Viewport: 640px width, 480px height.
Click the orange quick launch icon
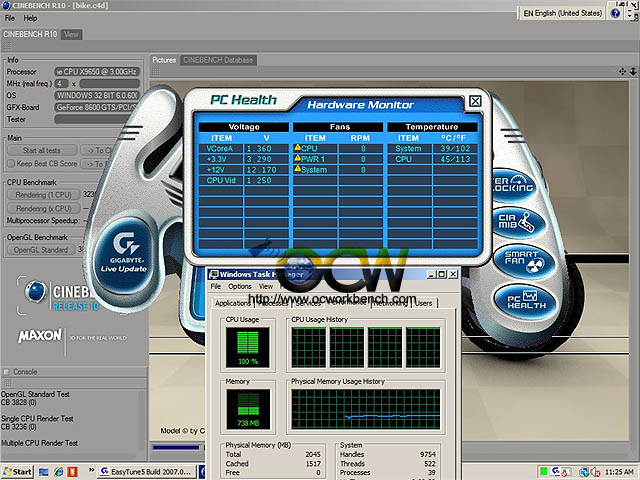[x=73, y=472]
